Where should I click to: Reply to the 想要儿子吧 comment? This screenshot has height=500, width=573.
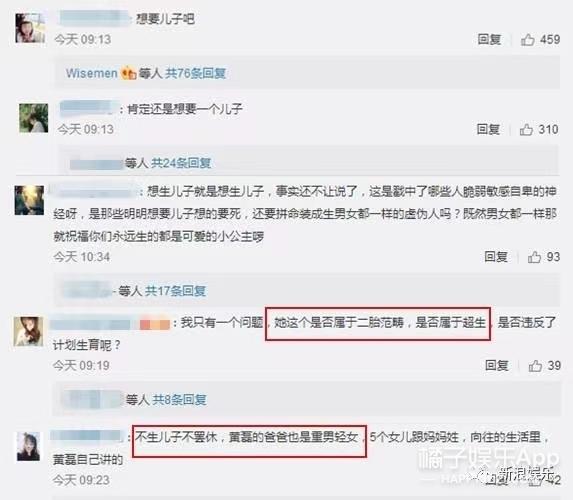coord(489,39)
